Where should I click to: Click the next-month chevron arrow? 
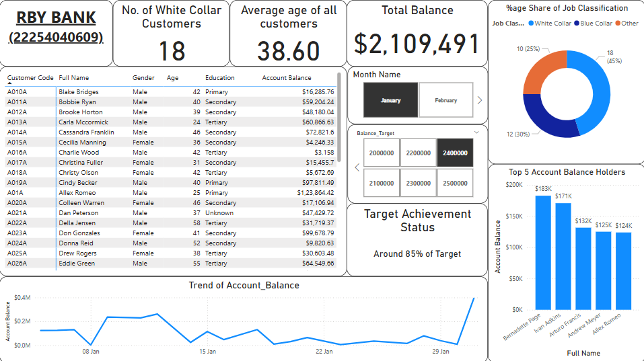click(x=480, y=100)
